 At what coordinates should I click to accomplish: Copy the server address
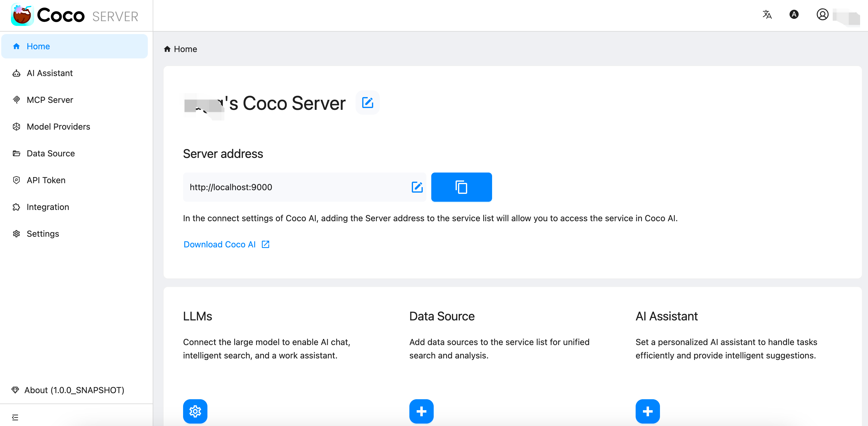pos(461,187)
